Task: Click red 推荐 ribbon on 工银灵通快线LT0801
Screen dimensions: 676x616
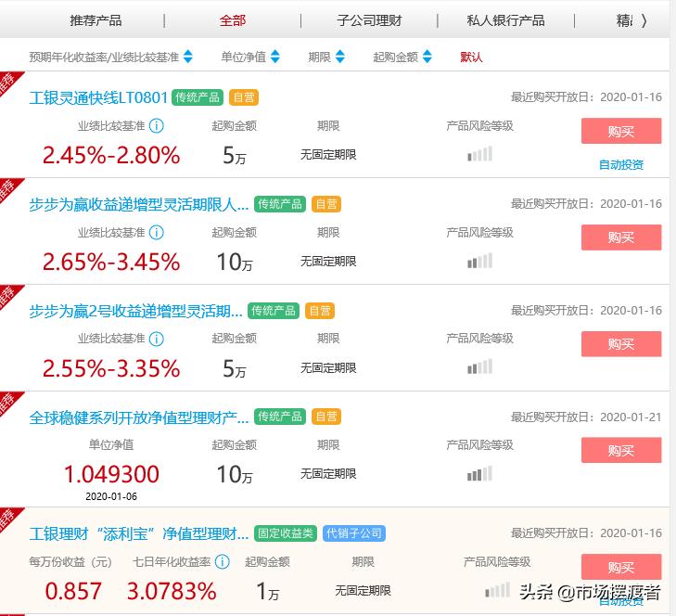Action: click(8, 82)
